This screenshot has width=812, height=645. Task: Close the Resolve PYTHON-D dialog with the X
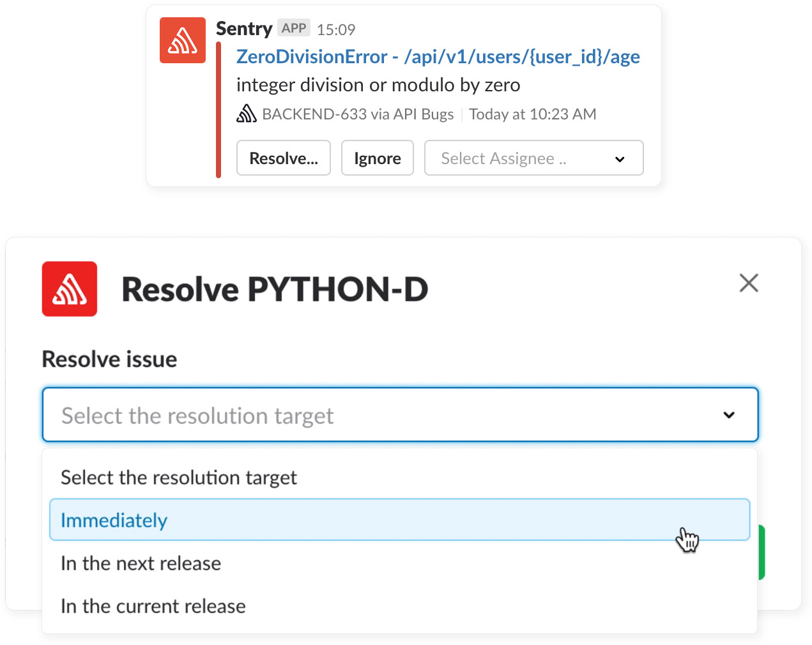(x=749, y=283)
